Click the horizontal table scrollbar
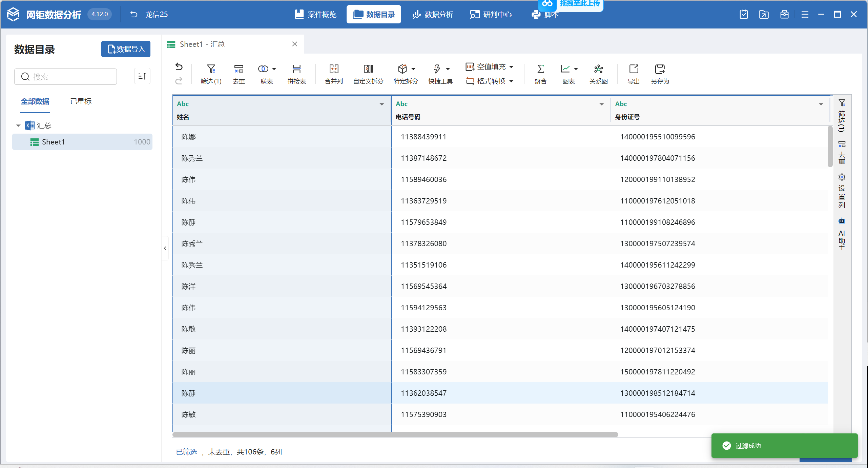The width and height of the screenshot is (868, 468). 395,434
